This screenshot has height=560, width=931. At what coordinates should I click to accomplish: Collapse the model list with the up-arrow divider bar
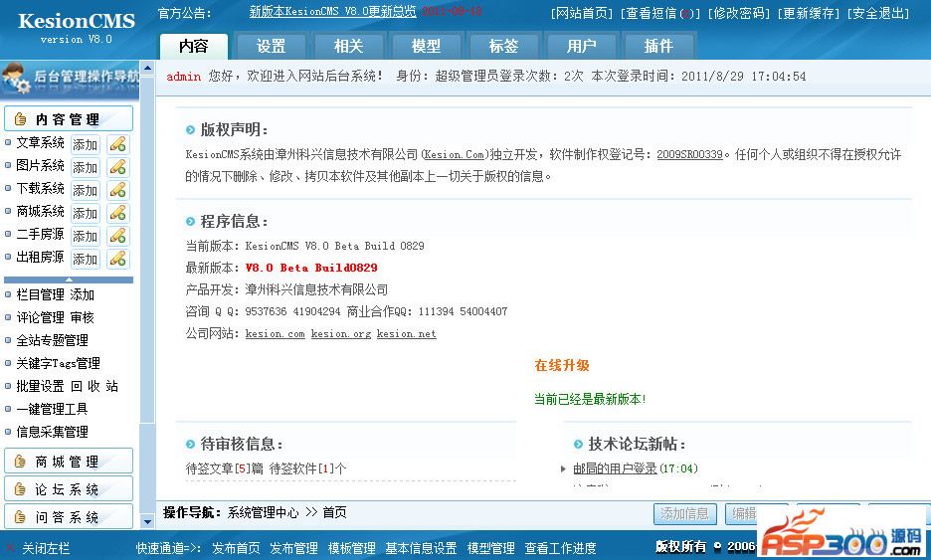69,280
